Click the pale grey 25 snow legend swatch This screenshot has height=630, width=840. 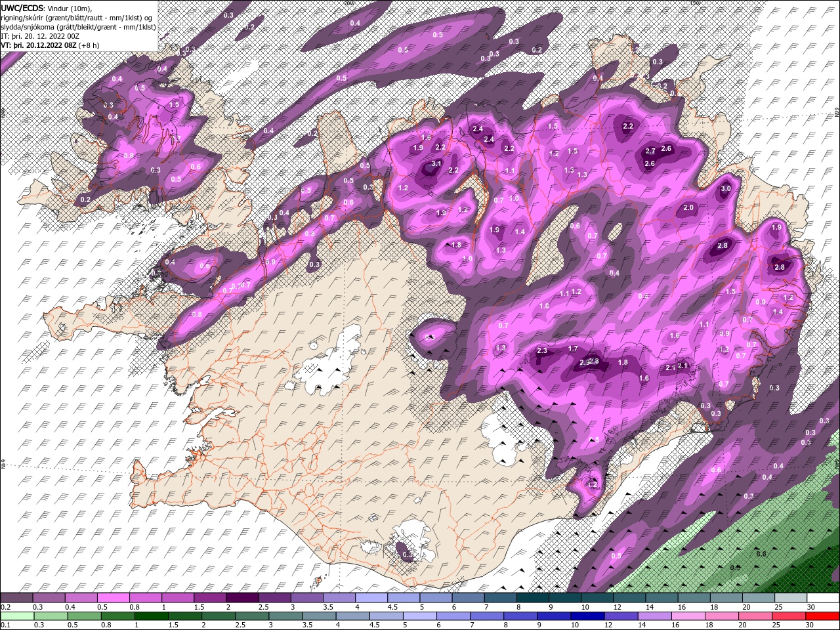791,598
